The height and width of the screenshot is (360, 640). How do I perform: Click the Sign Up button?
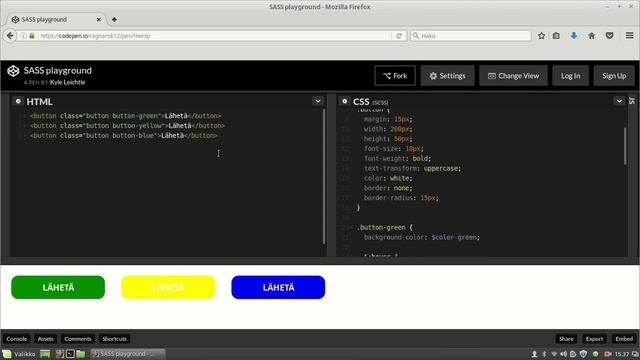pos(614,76)
